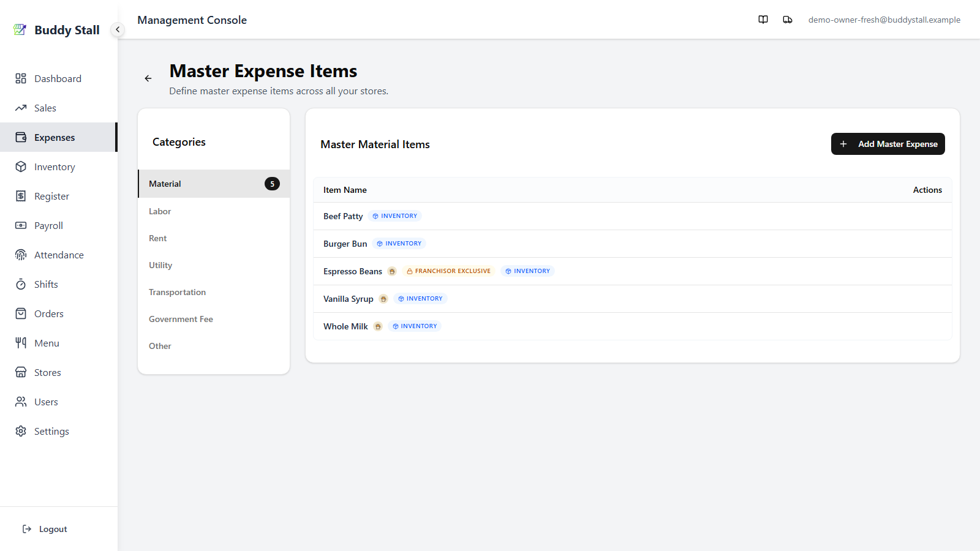Viewport: 980px width, 551px height.
Task: Click the Categories panel heading
Action: 179,142
